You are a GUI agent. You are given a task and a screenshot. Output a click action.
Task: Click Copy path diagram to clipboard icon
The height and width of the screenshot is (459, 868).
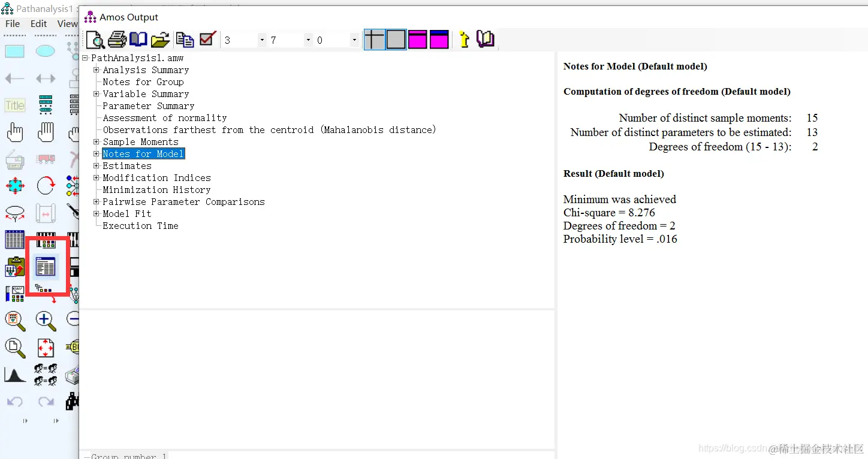(x=15, y=267)
